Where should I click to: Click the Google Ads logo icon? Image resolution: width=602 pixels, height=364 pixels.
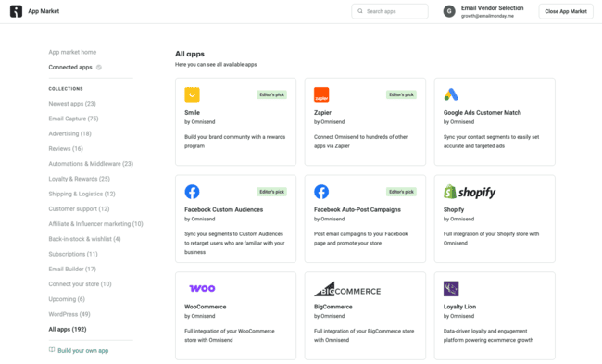click(451, 94)
